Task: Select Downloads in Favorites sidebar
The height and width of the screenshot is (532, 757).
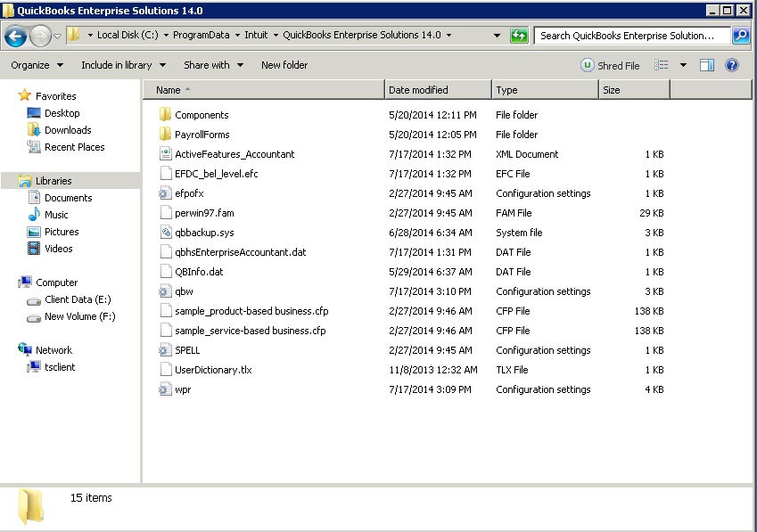Action: (x=68, y=130)
